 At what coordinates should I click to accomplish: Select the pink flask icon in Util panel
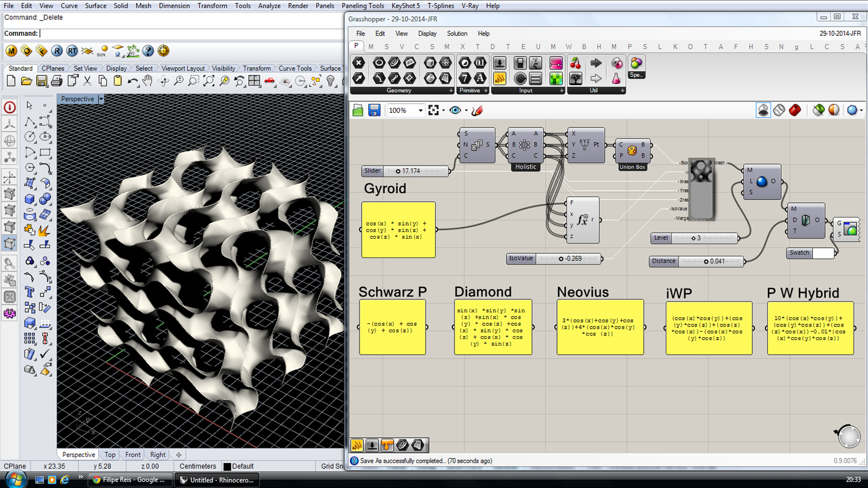[616, 79]
